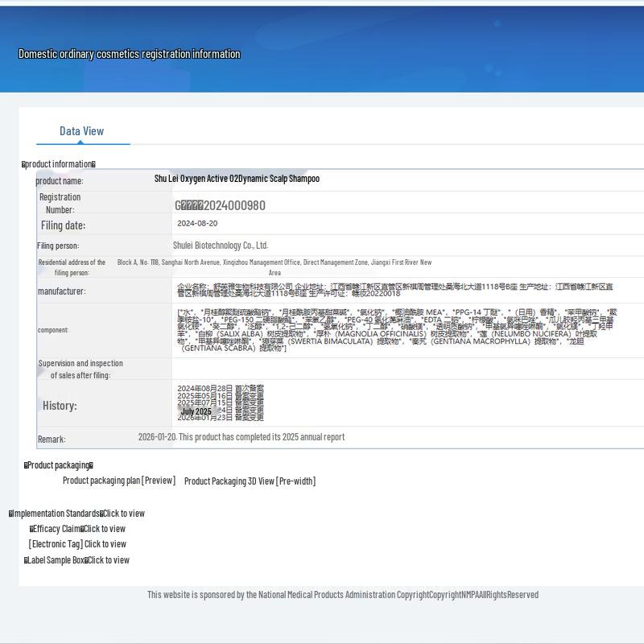The height and width of the screenshot is (644, 644).
Task: Click the component label
Action: tap(53, 330)
